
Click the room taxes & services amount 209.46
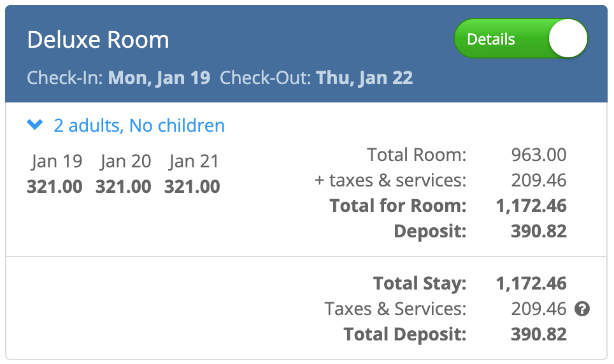pos(538,180)
